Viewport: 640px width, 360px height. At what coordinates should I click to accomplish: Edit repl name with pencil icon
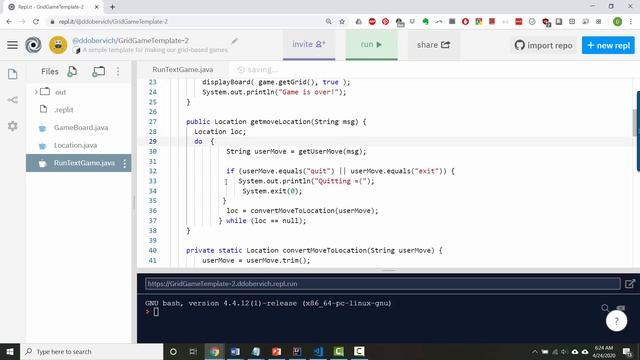[x=234, y=41]
